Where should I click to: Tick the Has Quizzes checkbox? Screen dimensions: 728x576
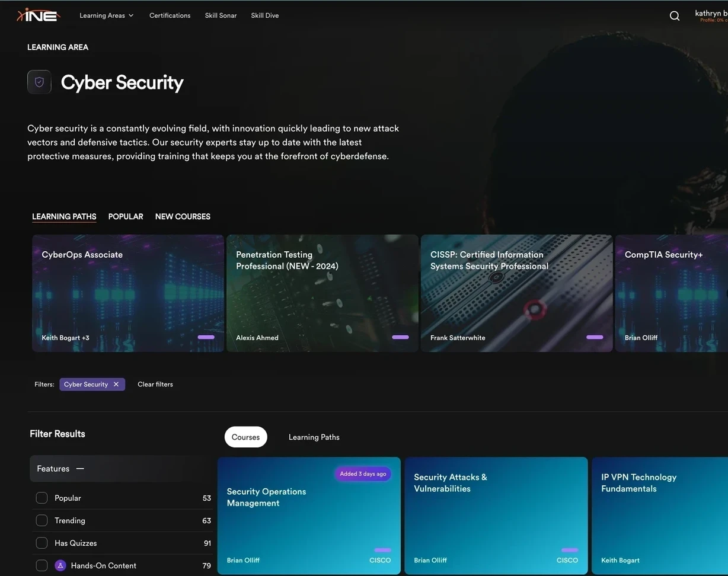(41, 543)
